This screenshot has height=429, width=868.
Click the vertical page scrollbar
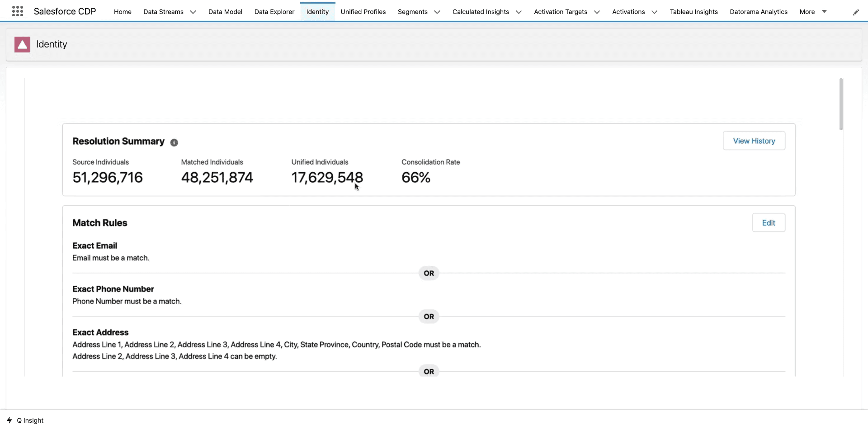841,104
